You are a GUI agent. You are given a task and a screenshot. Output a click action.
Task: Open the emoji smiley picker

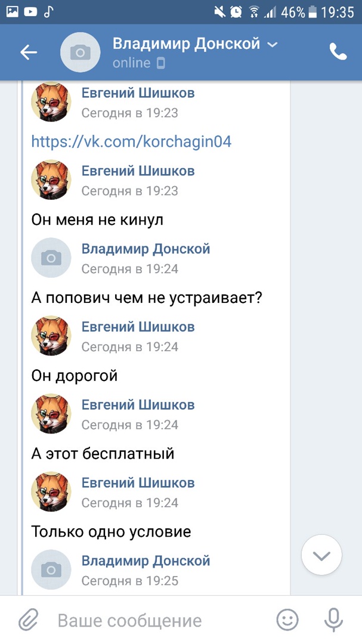[x=287, y=620]
